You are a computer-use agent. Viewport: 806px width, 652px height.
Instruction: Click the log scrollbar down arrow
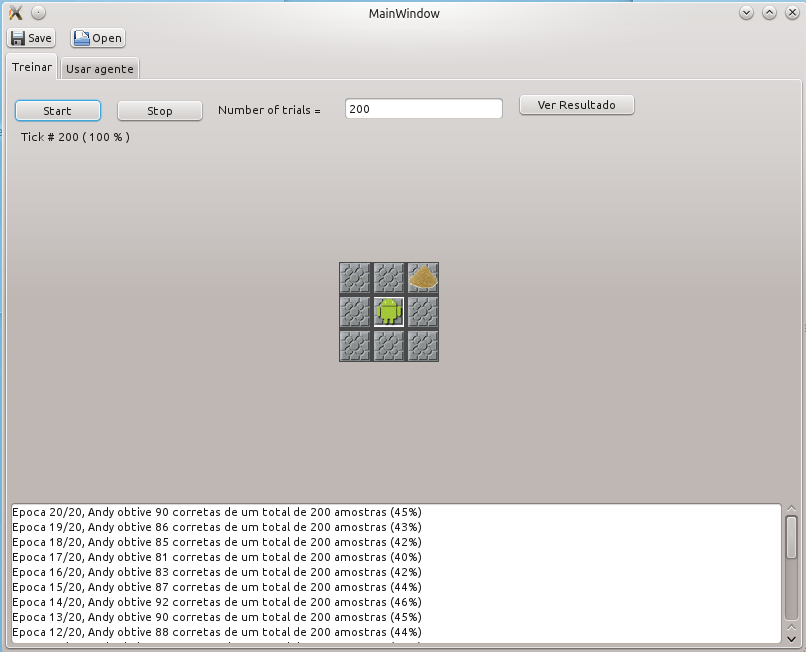point(792,639)
